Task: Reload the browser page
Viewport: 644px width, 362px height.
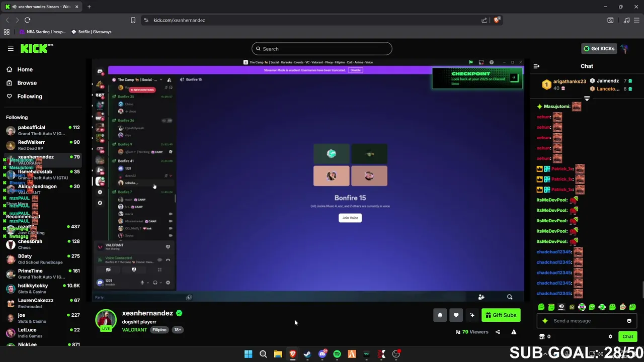Action: [27, 20]
